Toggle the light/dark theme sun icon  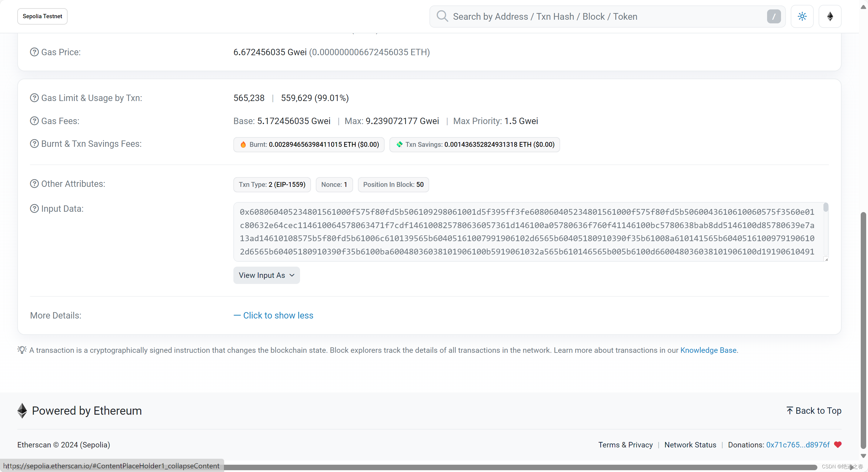(802, 16)
